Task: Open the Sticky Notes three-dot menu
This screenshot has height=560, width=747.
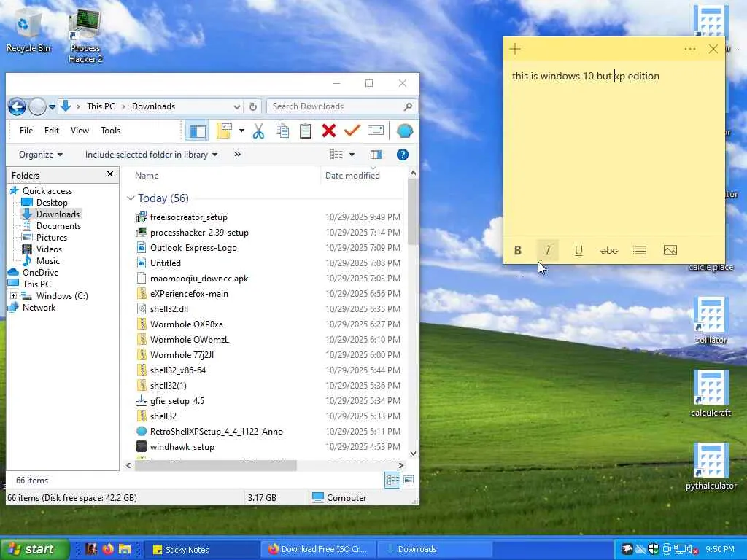Action: click(690, 49)
